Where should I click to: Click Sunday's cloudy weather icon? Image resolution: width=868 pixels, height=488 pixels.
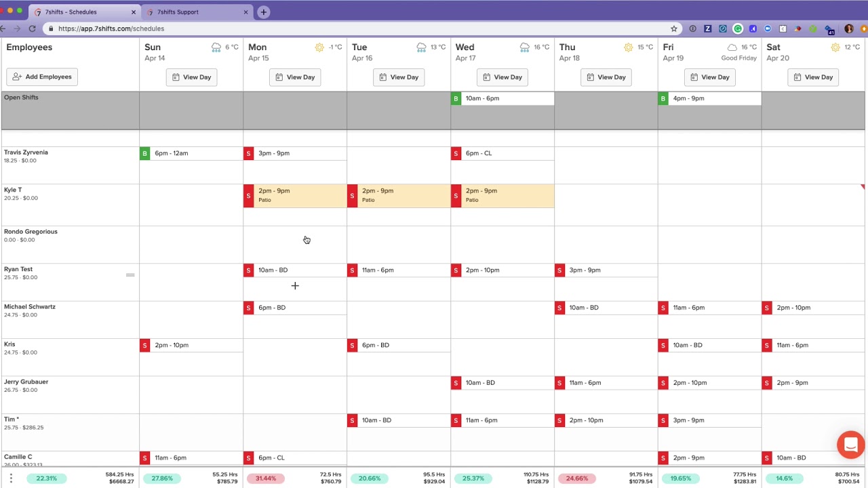pos(216,47)
